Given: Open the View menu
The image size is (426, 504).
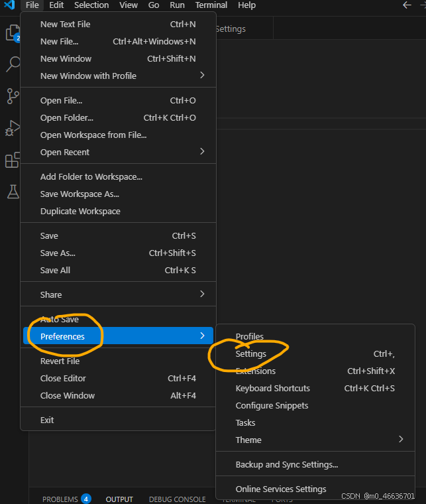Looking at the screenshot, I should point(129,5).
